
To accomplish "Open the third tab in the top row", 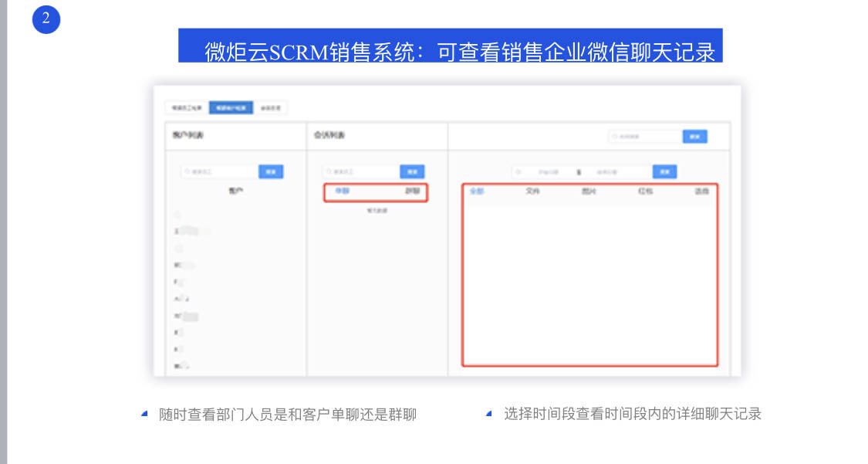I will pyautogui.click(x=271, y=109).
